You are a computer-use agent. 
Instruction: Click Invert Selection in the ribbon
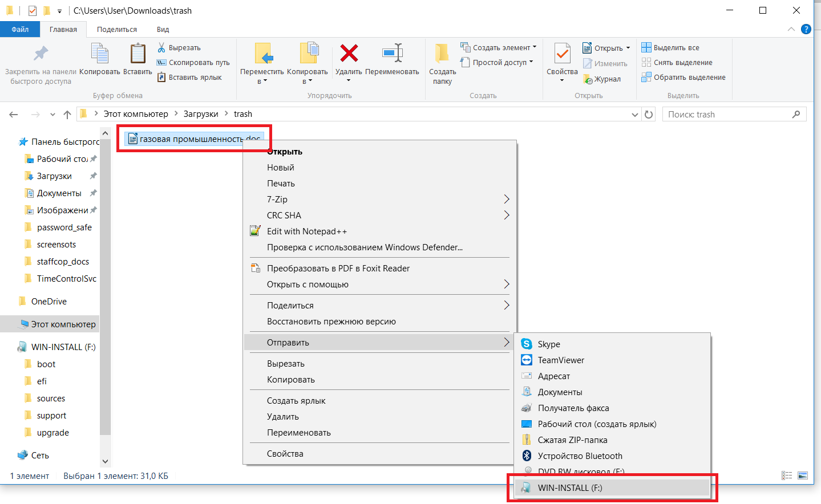pos(689,78)
